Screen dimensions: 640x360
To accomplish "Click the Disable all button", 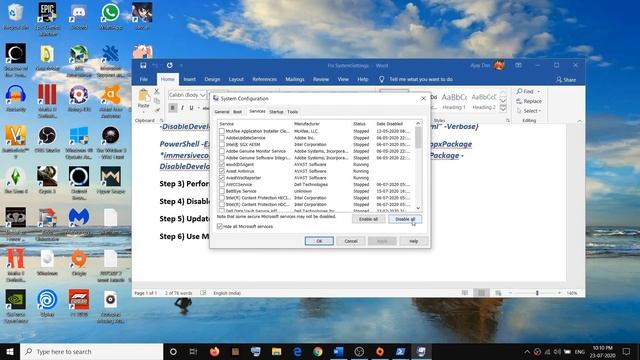I will [405, 219].
